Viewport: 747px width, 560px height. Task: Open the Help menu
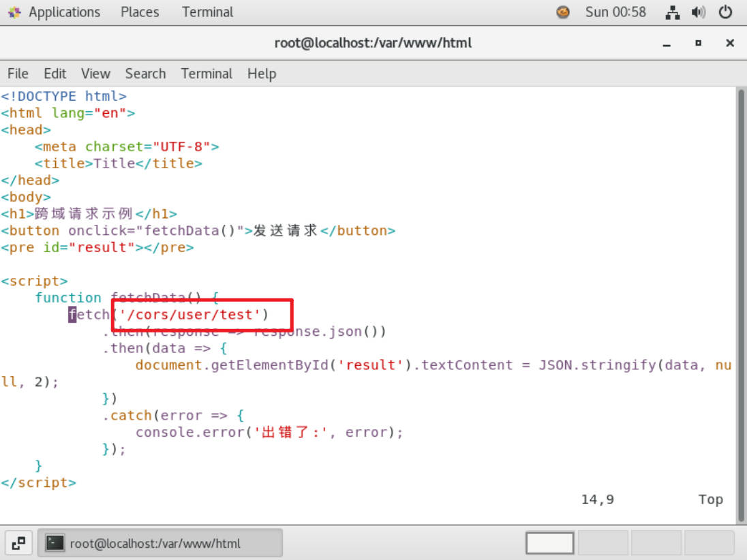tap(262, 74)
